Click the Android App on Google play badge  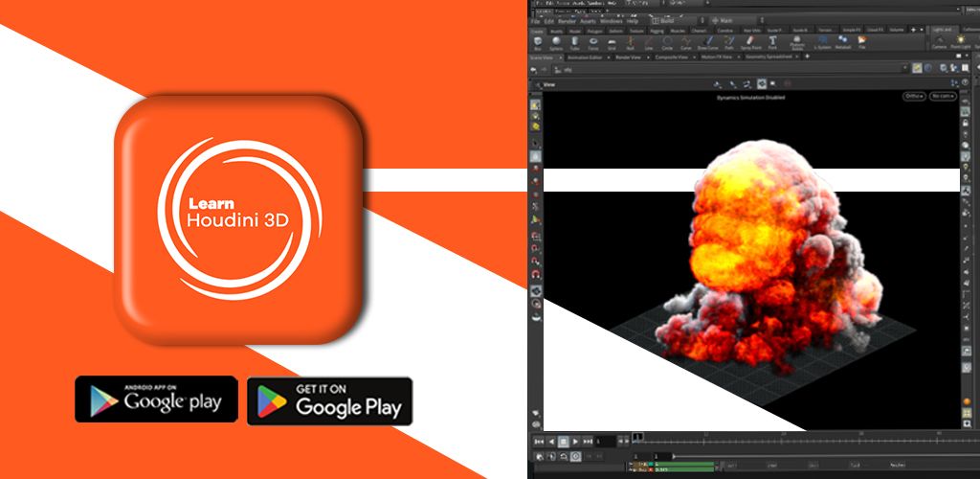(156, 399)
